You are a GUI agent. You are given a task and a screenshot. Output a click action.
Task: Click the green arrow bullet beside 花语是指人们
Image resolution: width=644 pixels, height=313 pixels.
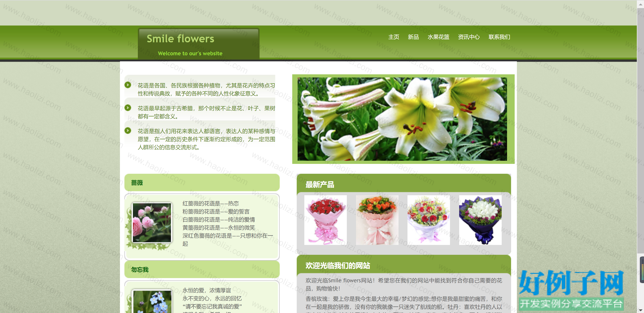[128, 131]
